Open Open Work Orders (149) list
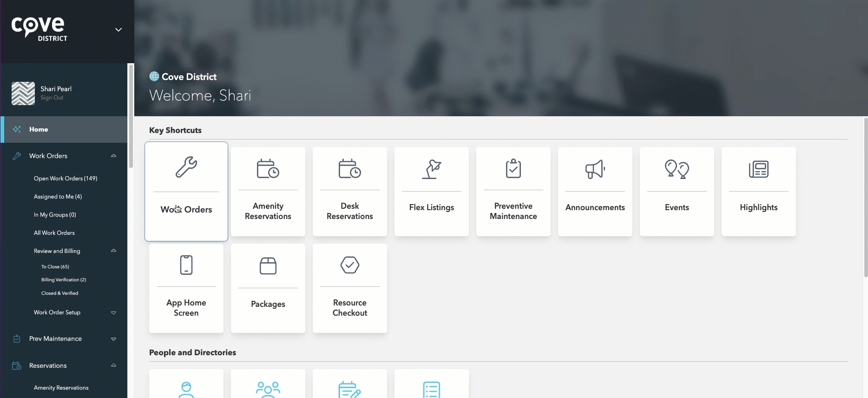Screen dimensions: 868x398 coord(66,179)
